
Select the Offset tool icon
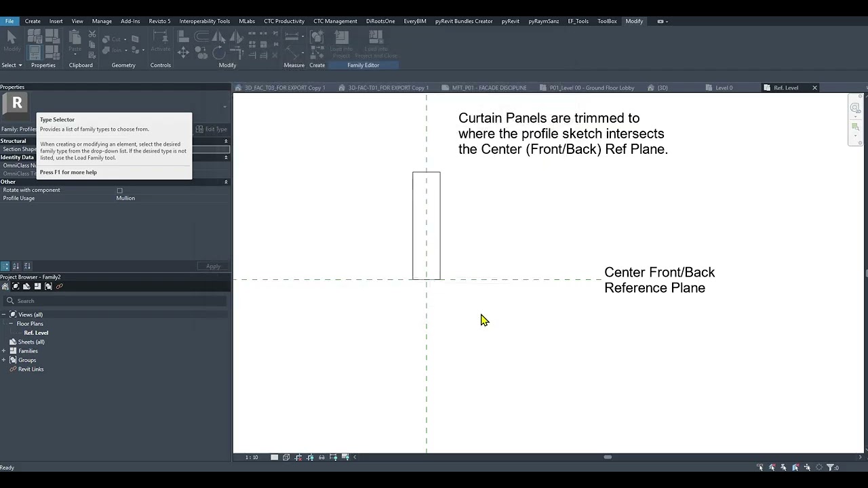[201, 35]
